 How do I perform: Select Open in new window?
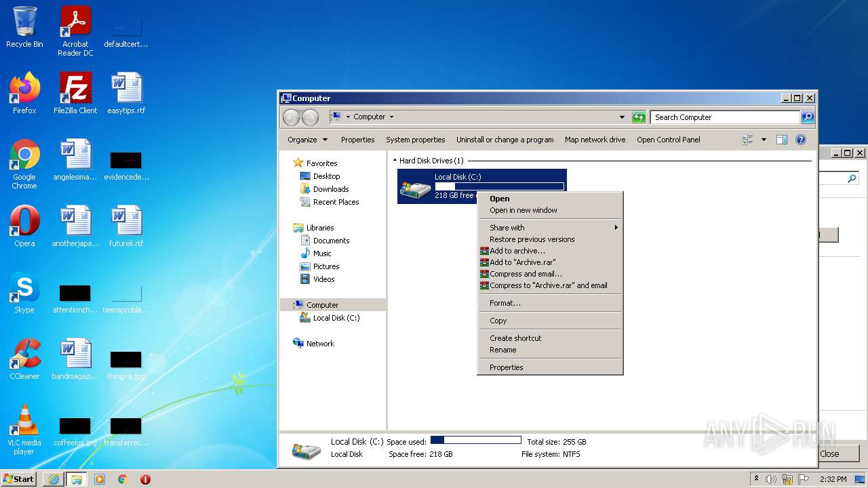click(x=550, y=210)
